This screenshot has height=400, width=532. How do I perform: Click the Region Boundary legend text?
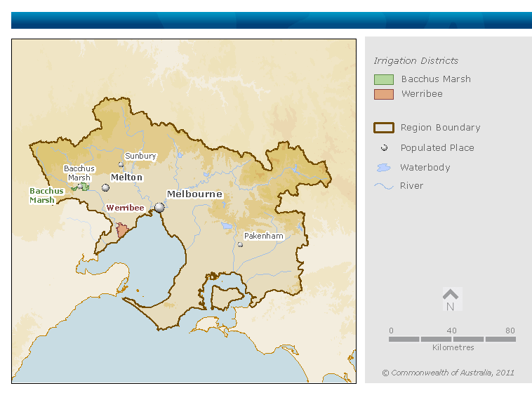(x=440, y=128)
